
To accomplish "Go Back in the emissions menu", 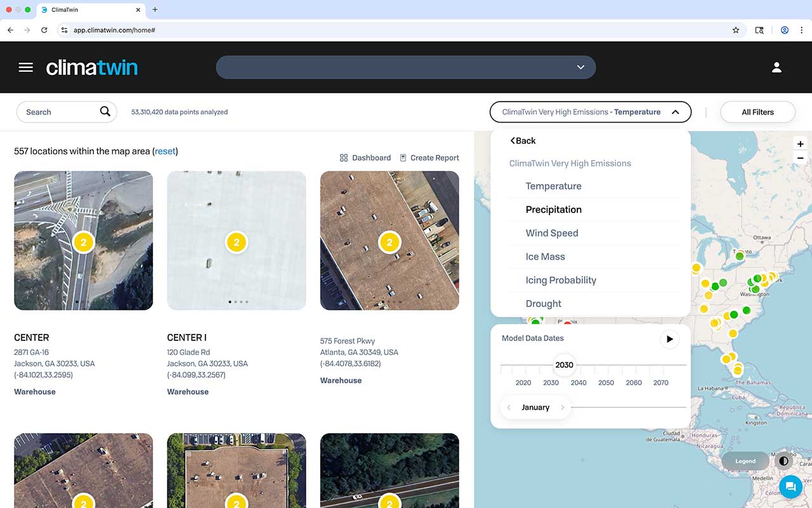I will (523, 141).
